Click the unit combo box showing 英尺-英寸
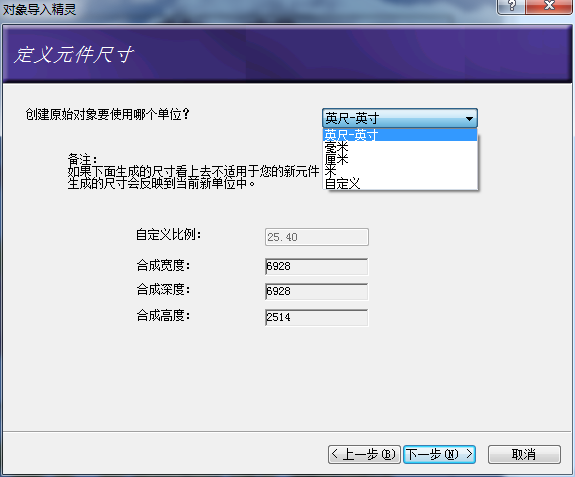 (400, 118)
